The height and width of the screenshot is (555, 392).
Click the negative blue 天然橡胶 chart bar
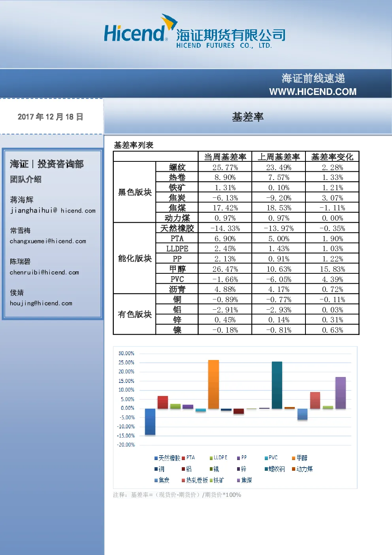pyautogui.click(x=150, y=422)
